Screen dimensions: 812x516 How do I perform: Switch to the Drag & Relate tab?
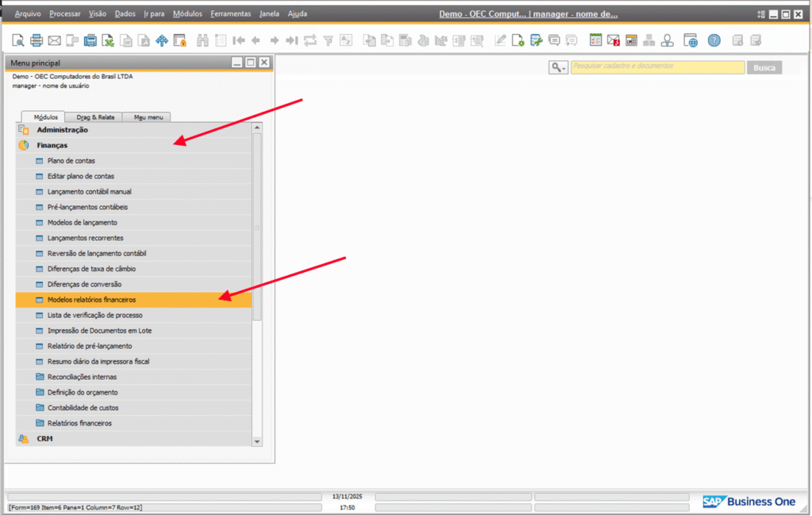pos(95,117)
